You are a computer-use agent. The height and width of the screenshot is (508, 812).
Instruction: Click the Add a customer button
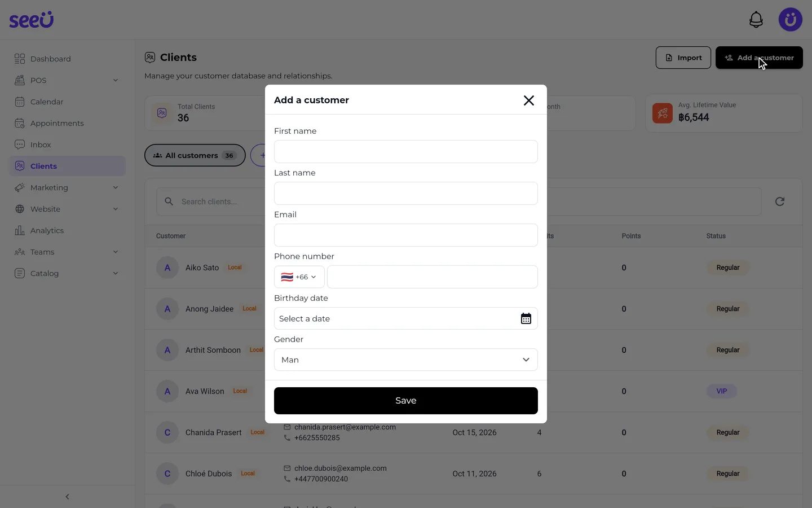[759, 58]
